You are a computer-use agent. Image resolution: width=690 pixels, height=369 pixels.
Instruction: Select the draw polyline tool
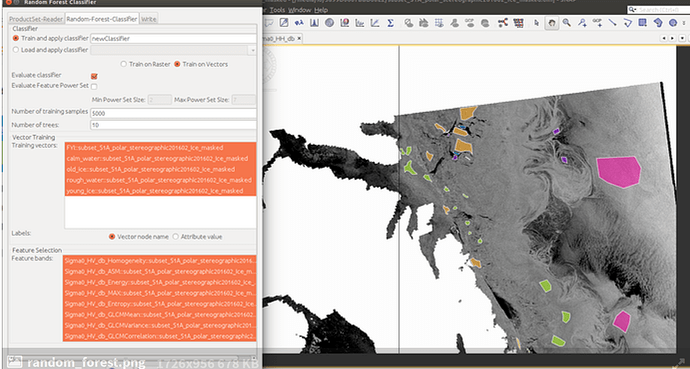[628, 23]
